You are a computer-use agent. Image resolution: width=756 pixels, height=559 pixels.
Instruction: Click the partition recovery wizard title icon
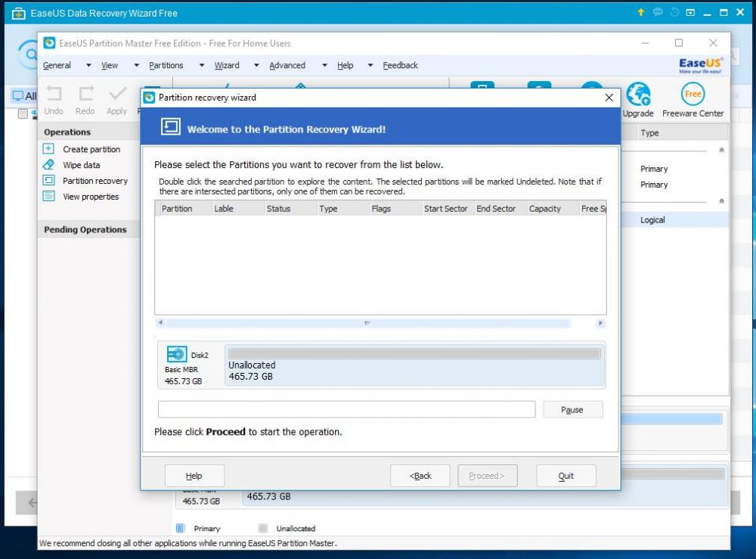[149, 98]
